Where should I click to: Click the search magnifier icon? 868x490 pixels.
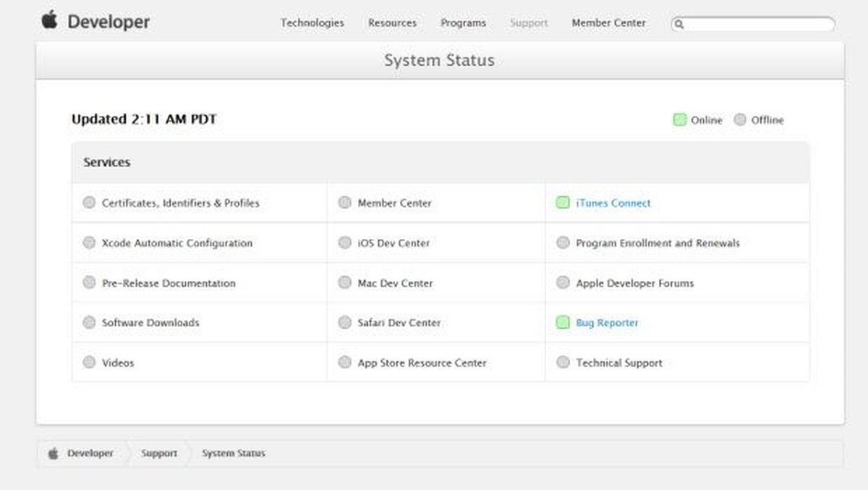pos(678,24)
